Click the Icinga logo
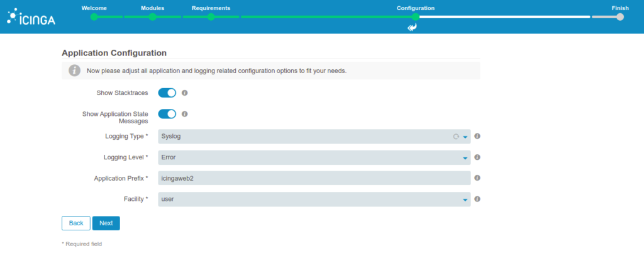 [31, 17]
